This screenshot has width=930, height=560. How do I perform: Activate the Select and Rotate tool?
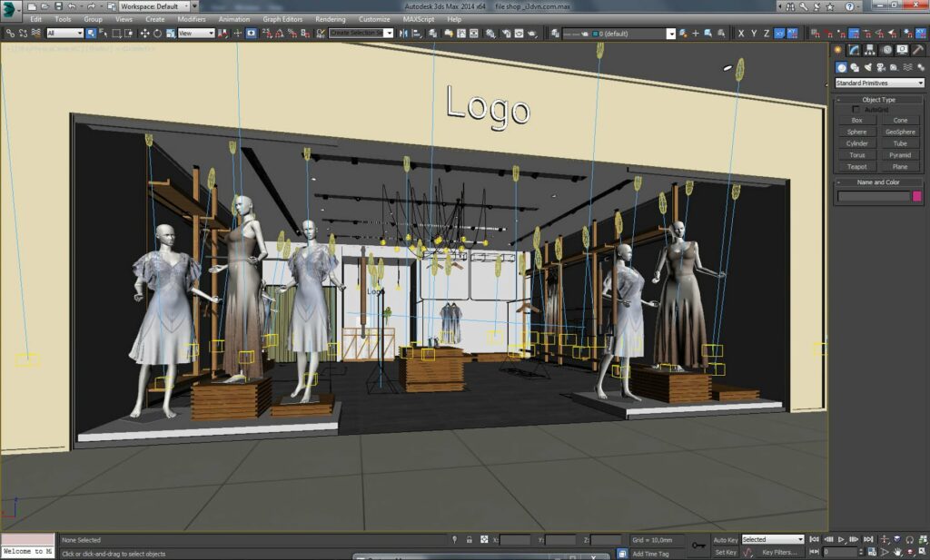[x=157, y=34]
